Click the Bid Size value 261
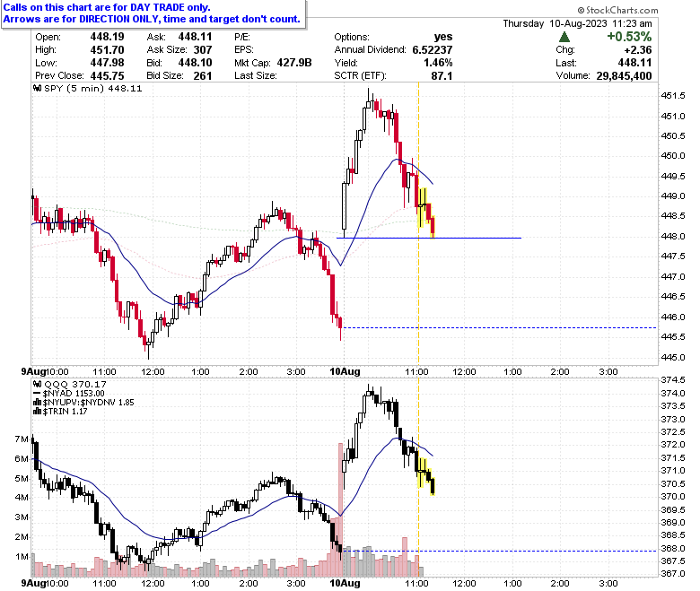Viewport: 700px width, 591px height. pos(203,75)
